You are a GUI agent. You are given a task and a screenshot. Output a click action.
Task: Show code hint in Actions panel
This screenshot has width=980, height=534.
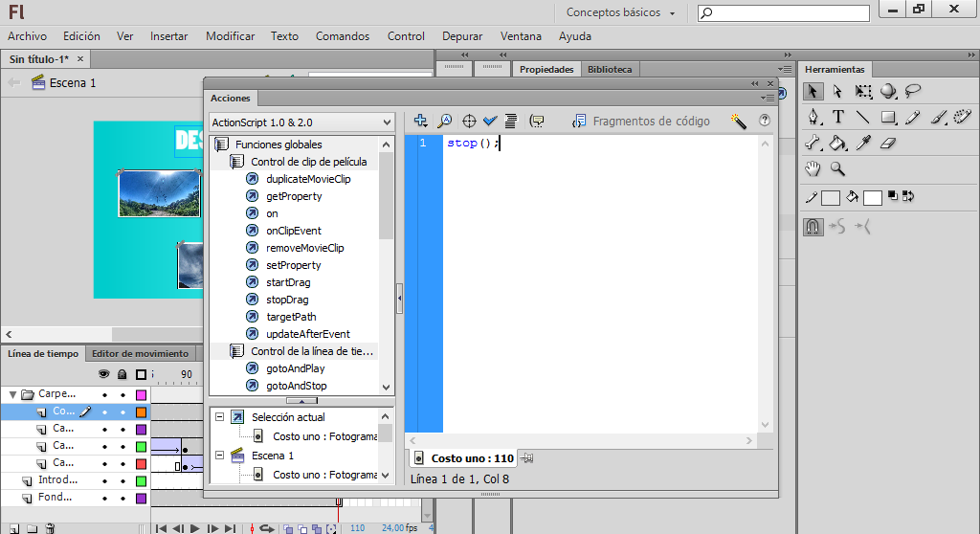coord(536,121)
